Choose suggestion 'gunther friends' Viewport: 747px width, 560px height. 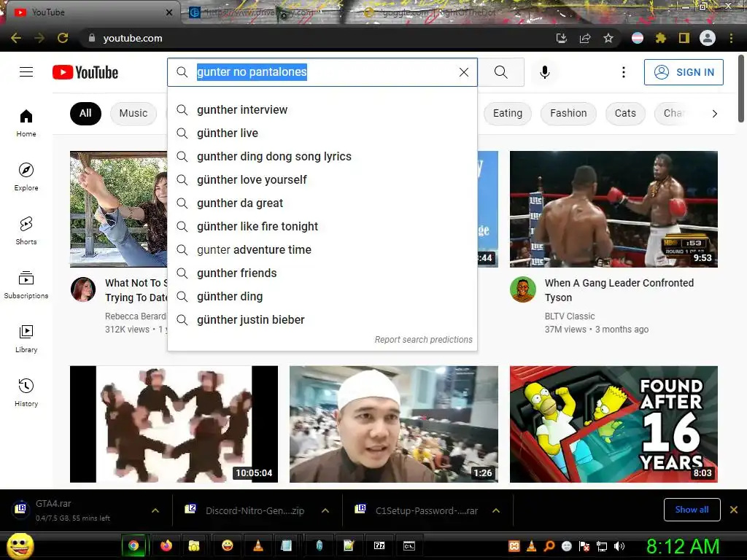click(x=322, y=273)
